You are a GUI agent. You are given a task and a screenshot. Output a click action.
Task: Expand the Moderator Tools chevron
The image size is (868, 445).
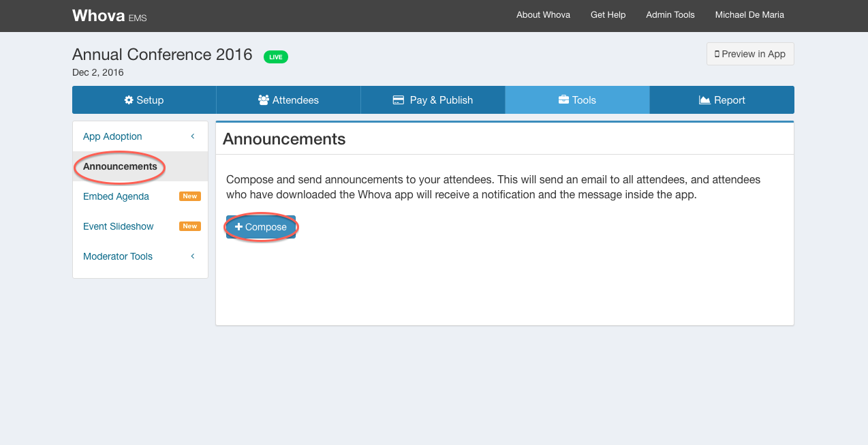point(193,256)
